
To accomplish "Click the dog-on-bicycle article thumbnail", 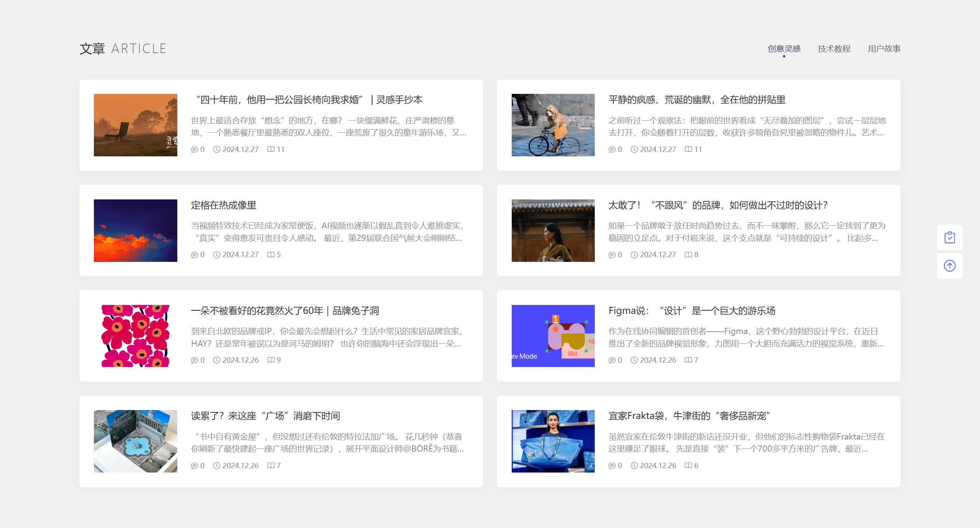I will tap(553, 125).
